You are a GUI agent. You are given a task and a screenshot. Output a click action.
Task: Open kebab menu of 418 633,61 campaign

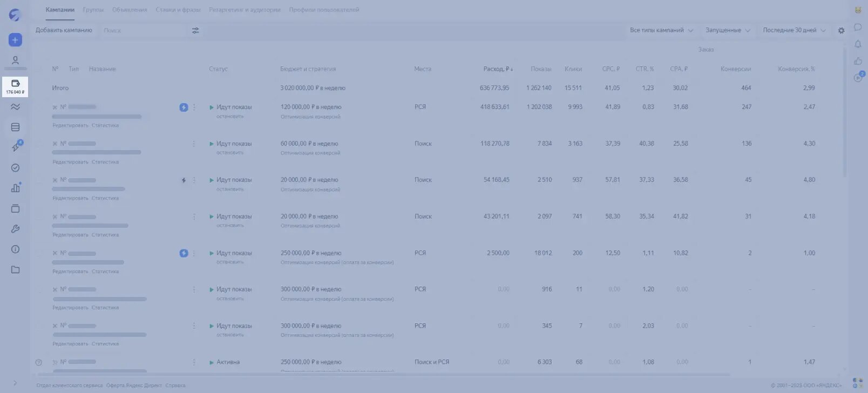click(194, 107)
